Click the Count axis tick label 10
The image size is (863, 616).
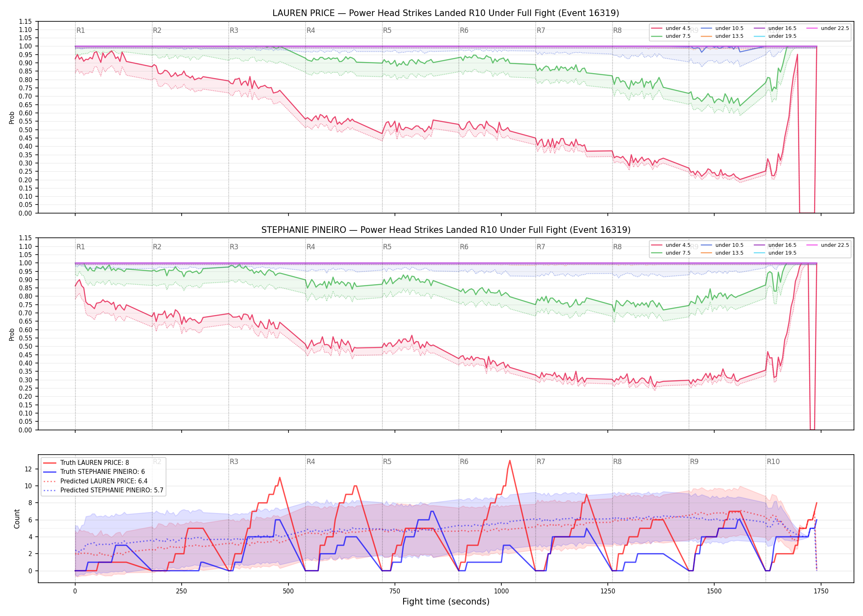tap(28, 486)
